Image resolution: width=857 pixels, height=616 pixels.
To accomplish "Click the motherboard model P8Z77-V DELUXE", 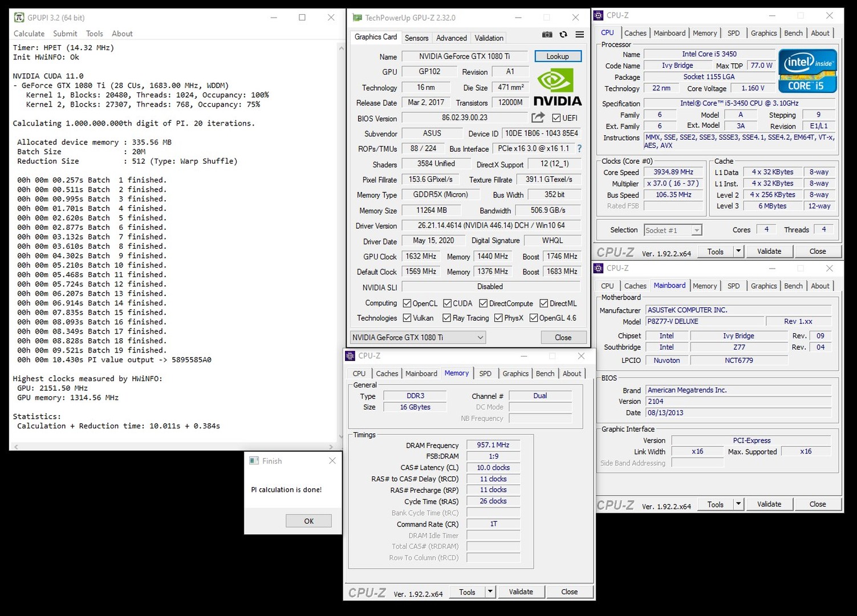I will [704, 322].
